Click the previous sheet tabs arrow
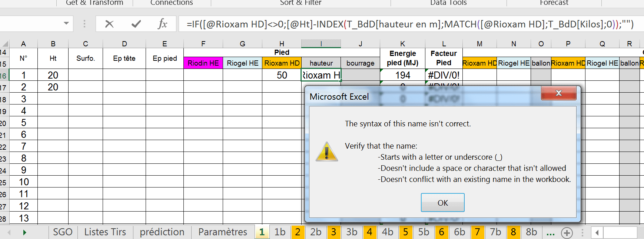The image size is (644, 239). pyautogui.click(x=9, y=233)
